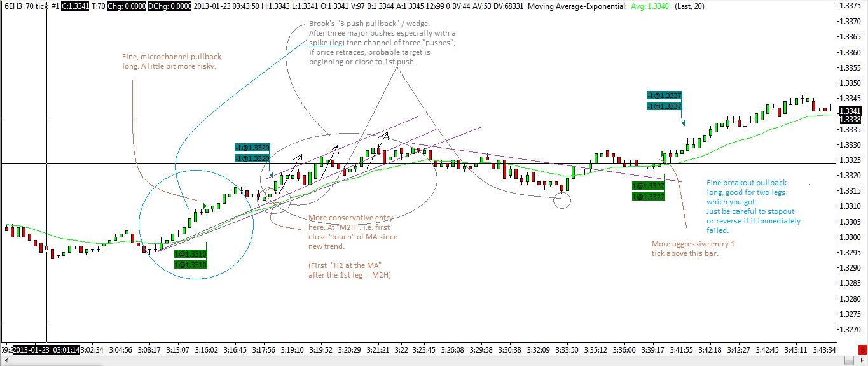Click the sell fill arrow at 1.3320
Viewport: 868px width, 366px height.
click(272, 174)
